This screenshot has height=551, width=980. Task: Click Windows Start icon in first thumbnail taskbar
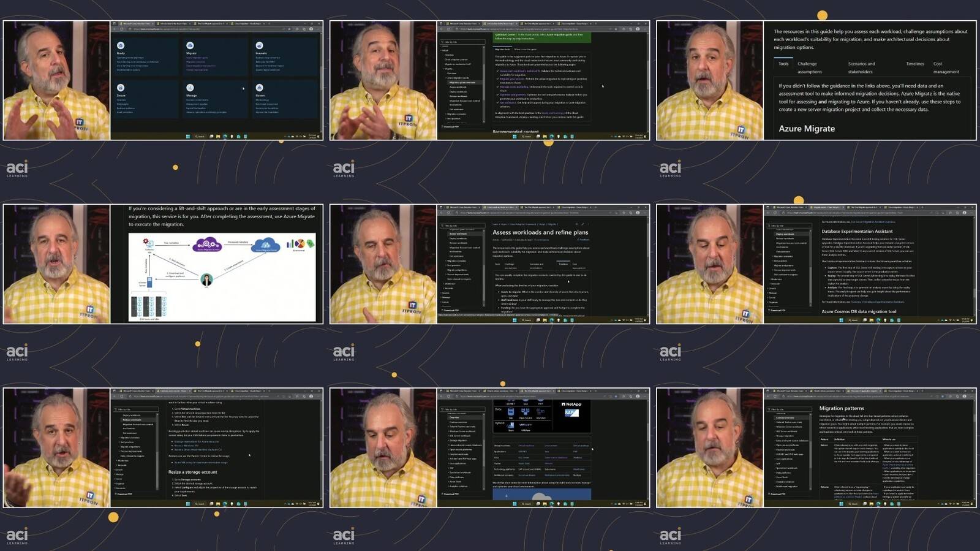pyautogui.click(x=187, y=136)
